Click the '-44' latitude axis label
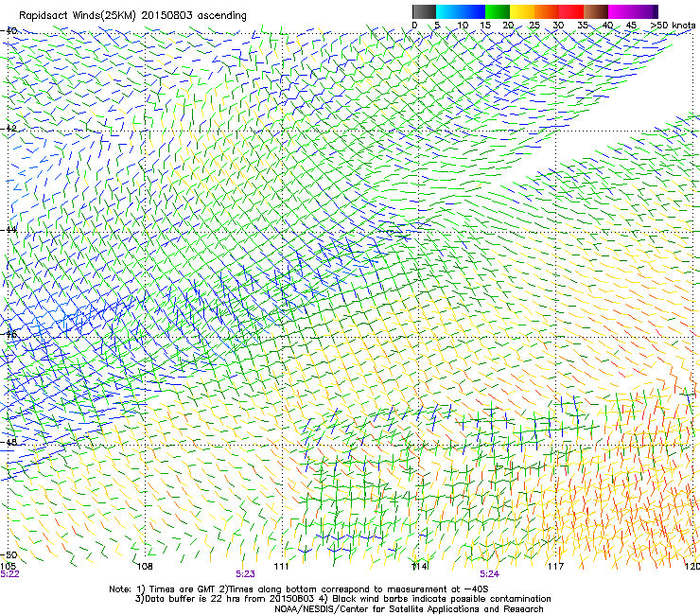 point(9,230)
